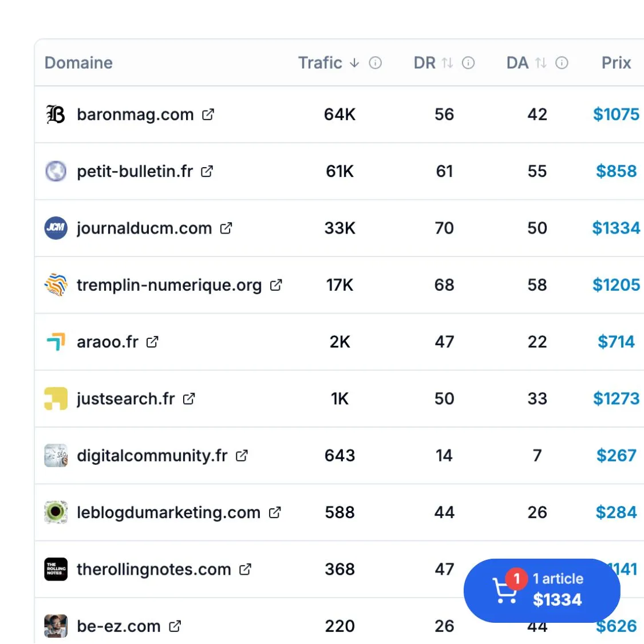The width and height of the screenshot is (644, 644).
Task: Click the araoo.fr favicon
Action: [x=56, y=342]
